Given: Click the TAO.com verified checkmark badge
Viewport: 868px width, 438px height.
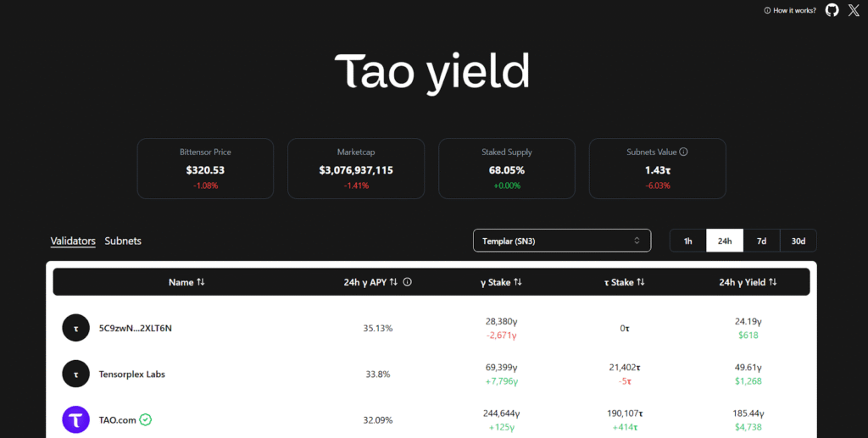Looking at the screenshot, I should (x=146, y=419).
